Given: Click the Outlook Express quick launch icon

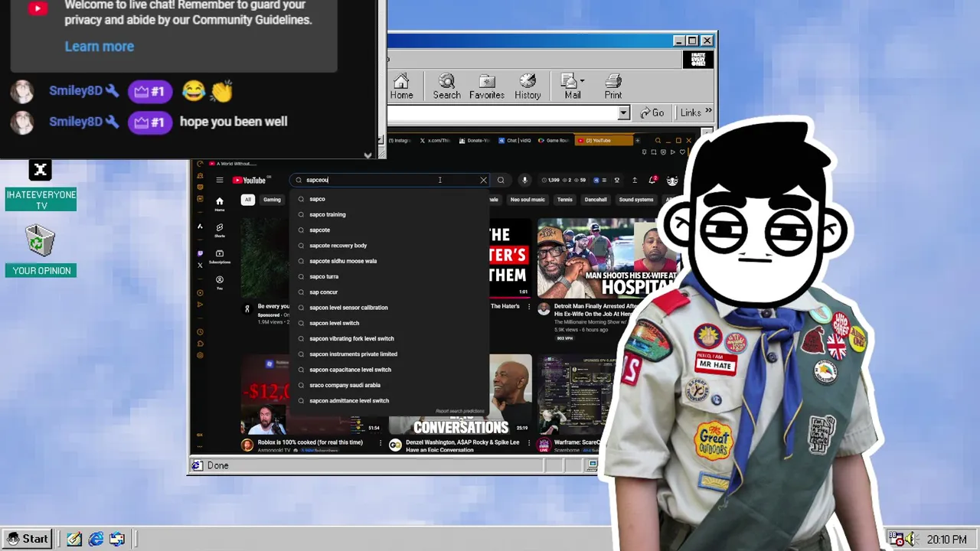Looking at the screenshot, I should [x=117, y=539].
